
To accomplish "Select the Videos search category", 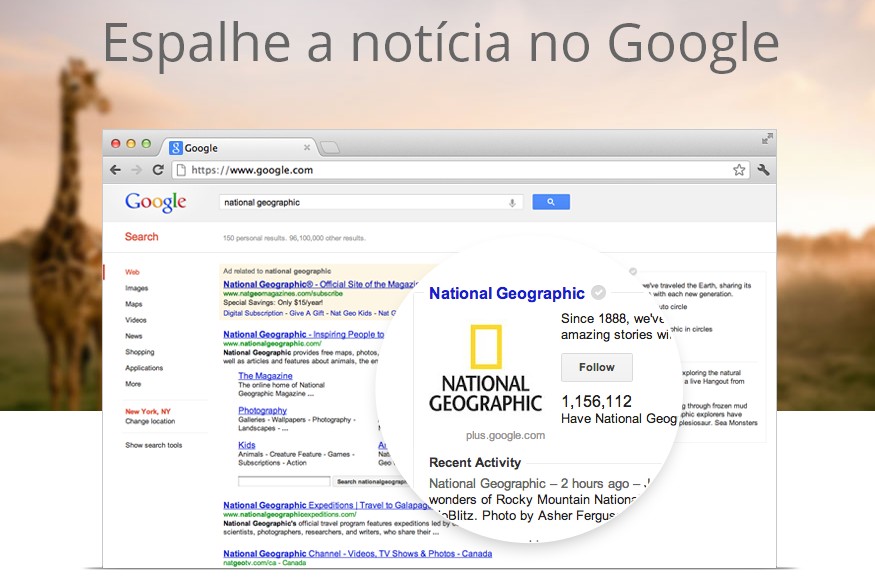I will (136, 320).
